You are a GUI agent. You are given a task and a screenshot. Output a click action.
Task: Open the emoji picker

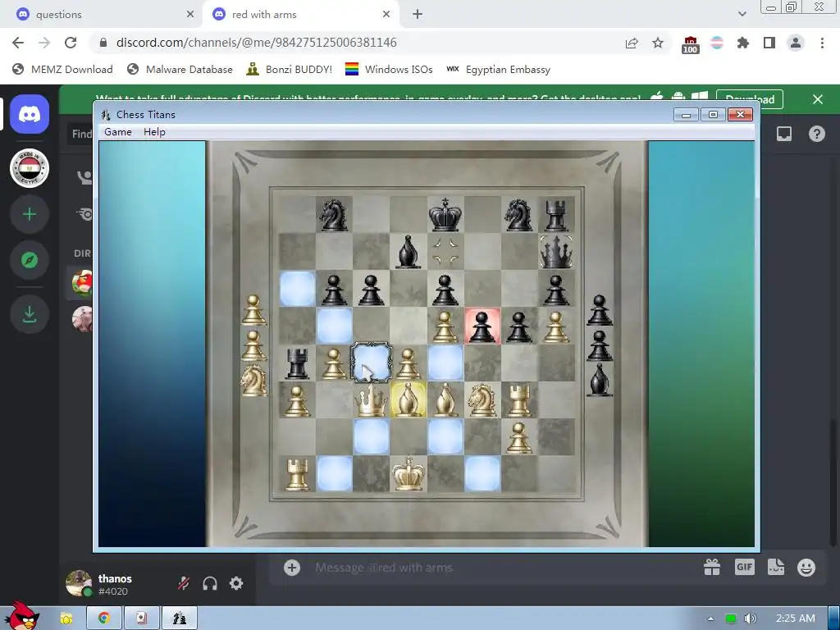click(806, 568)
